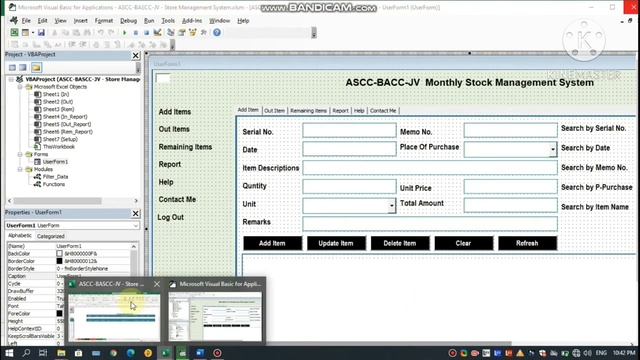
Task: Click the View Microsoft Excel toolbar icon
Action: pyautogui.click(x=14, y=32)
